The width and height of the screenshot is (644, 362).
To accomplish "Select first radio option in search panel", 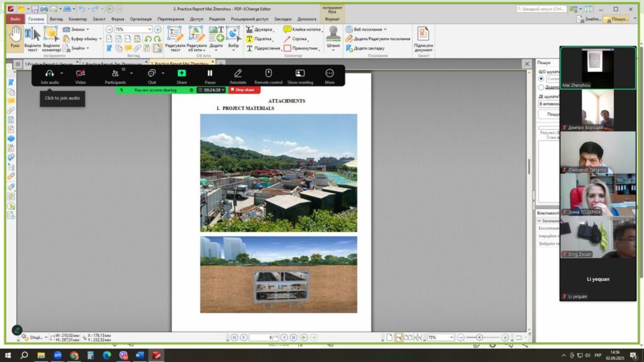I will pyautogui.click(x=541, y=79).
